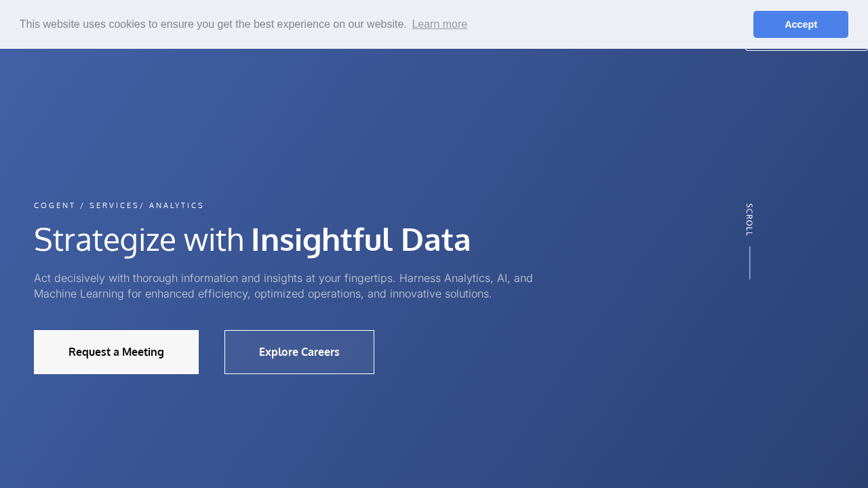Select SERVICES in the breadcrumb trail
868x488 pixels.
point(114,205)
